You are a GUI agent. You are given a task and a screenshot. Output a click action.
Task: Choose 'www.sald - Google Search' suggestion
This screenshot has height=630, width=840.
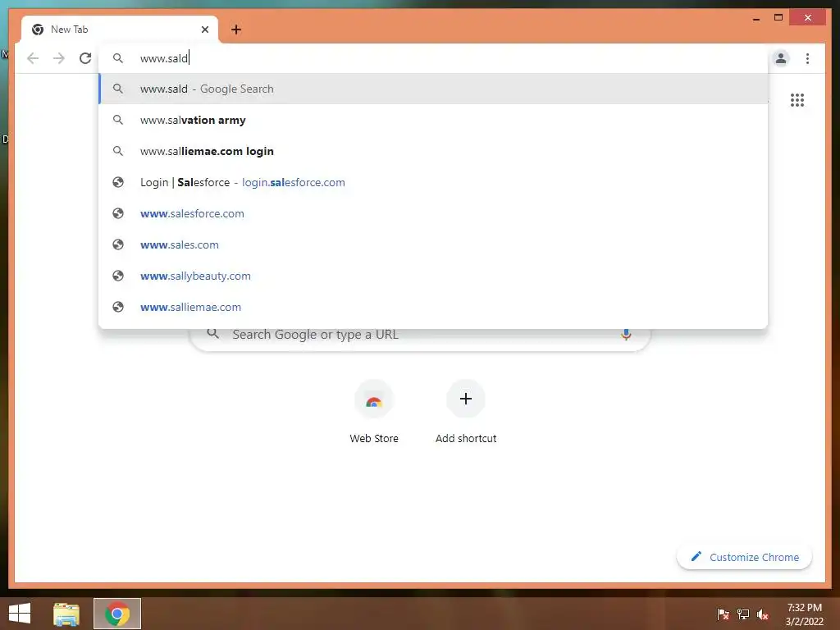[433, 89]
